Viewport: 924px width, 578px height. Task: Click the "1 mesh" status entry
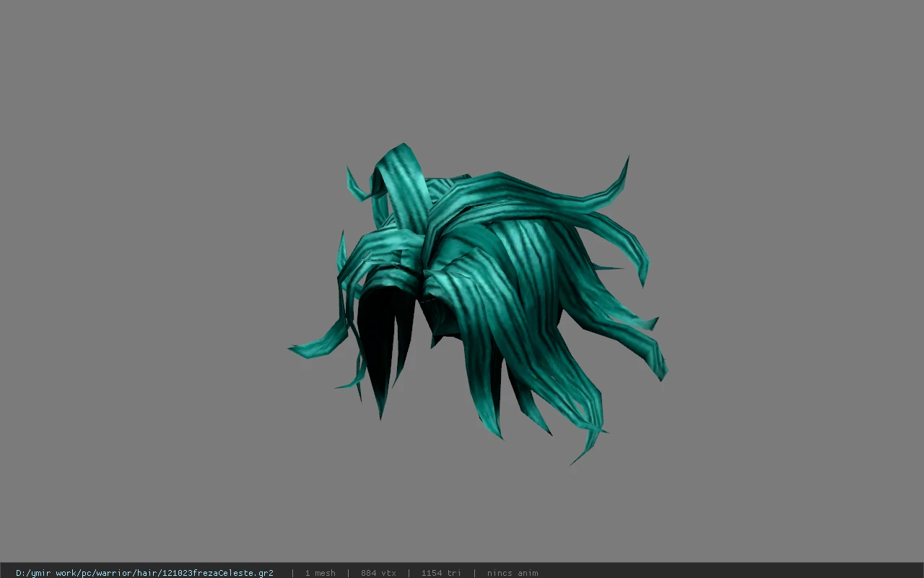pyautogui.click(x=320, y=573)
